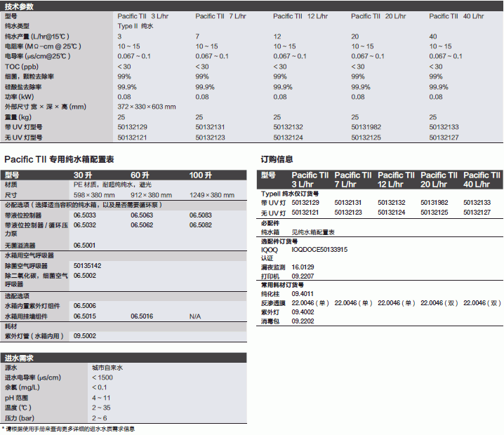The image size is (504, 435).
Task: Click the 常用耗材订货号 subheading
Action: [x=282, y=285]
